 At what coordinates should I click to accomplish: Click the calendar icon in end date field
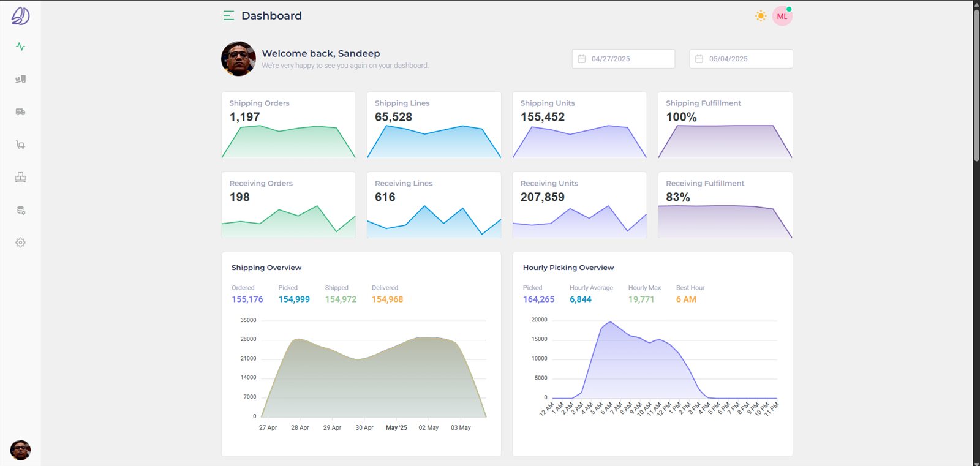(x=699, y=59)
